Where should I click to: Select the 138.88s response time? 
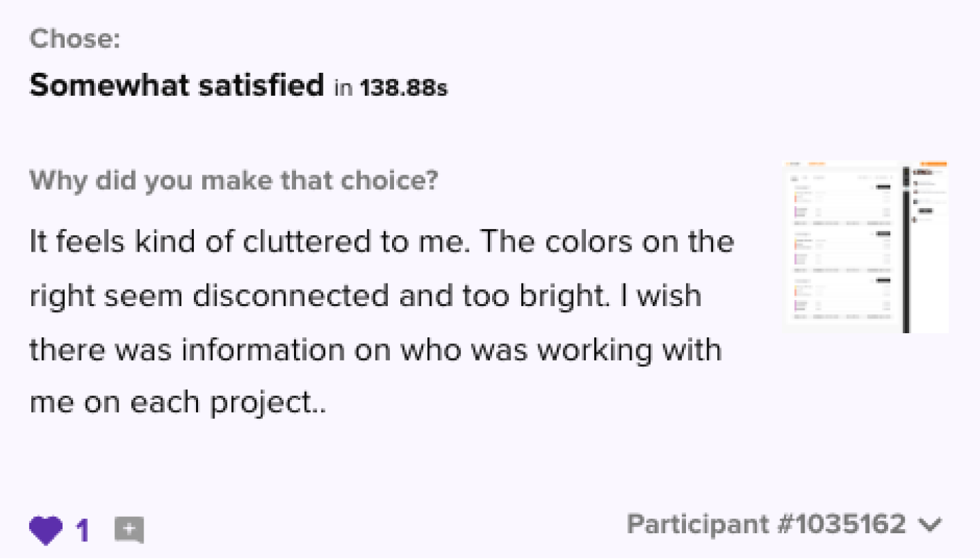[x=404, y=88]
